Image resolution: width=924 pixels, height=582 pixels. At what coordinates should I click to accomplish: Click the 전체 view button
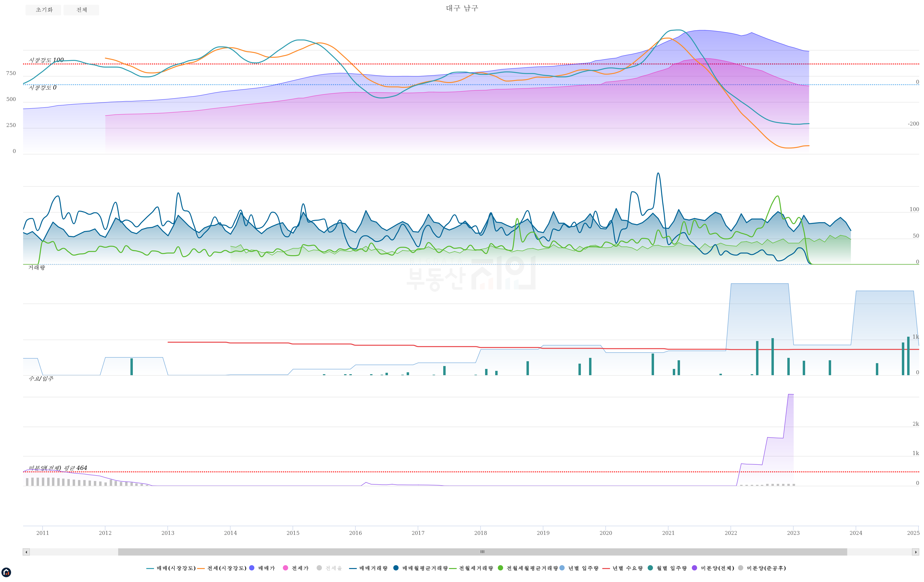[81, 10]
